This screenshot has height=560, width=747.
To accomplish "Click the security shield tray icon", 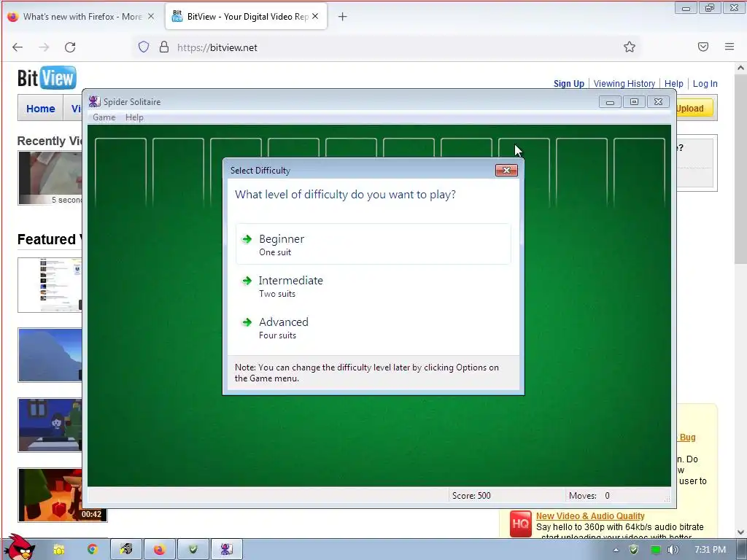I will tap(634, 550).
